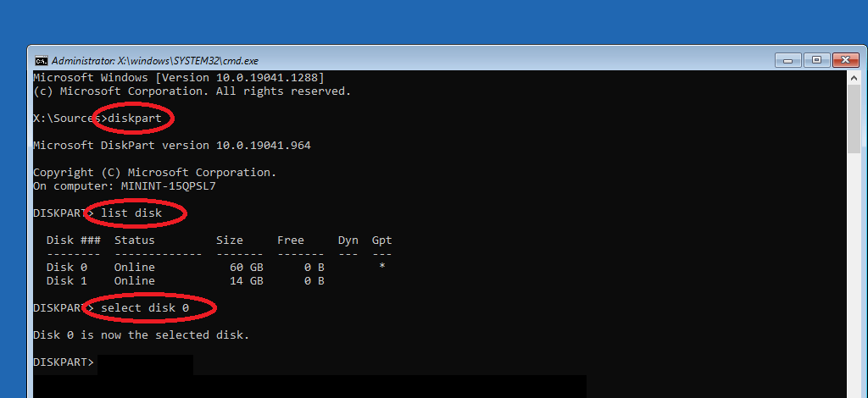Open the cmd.exe title bar system icon
This screenshot has height=398, width=868.
[x=41, y=61]
